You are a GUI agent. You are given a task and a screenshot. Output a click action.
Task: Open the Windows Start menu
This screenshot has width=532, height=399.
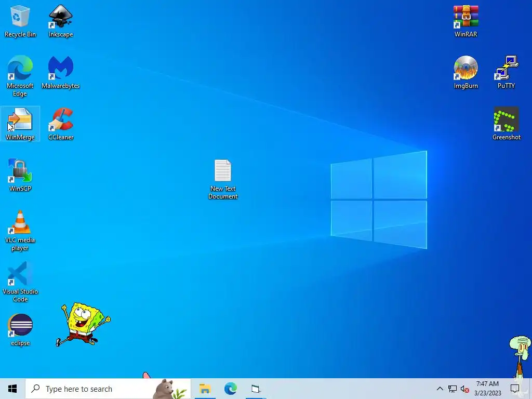click(12, 389)
